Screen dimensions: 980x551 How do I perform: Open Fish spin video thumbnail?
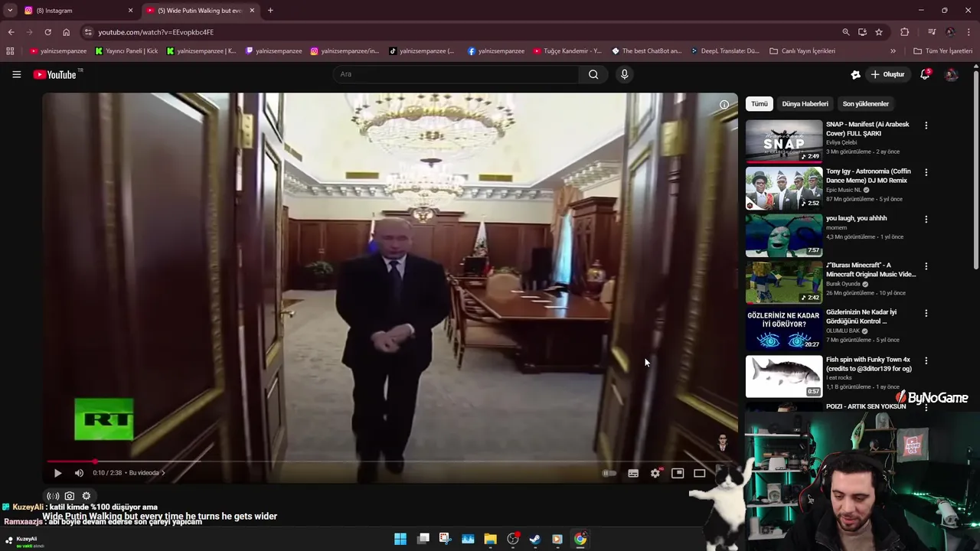(784, 376)
